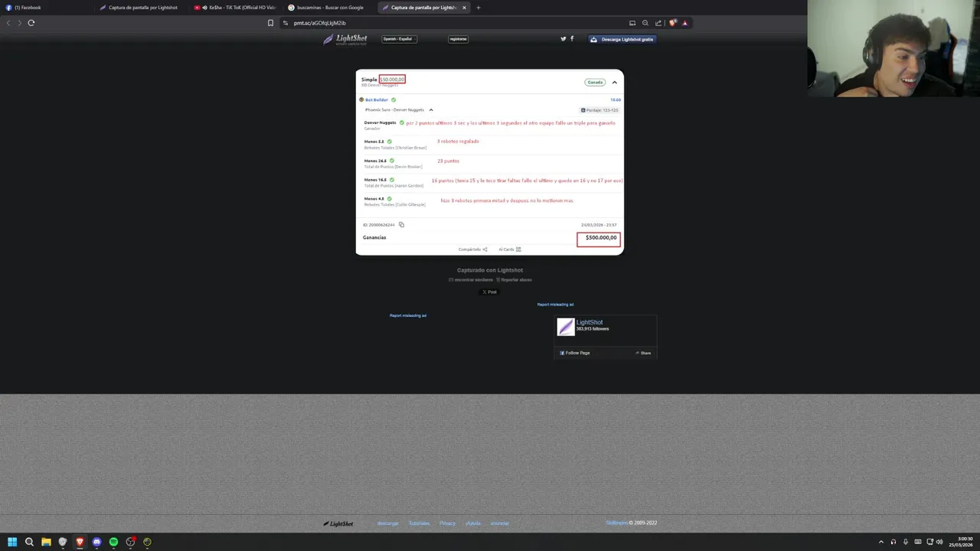Open Discord from the taskbar

click(96, 542)
